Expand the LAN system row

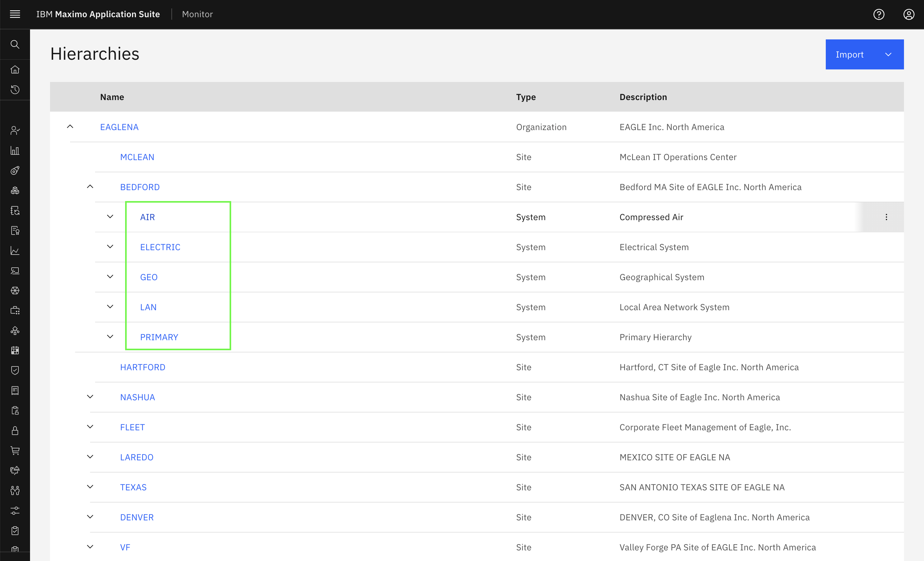[x=110, y=307]
